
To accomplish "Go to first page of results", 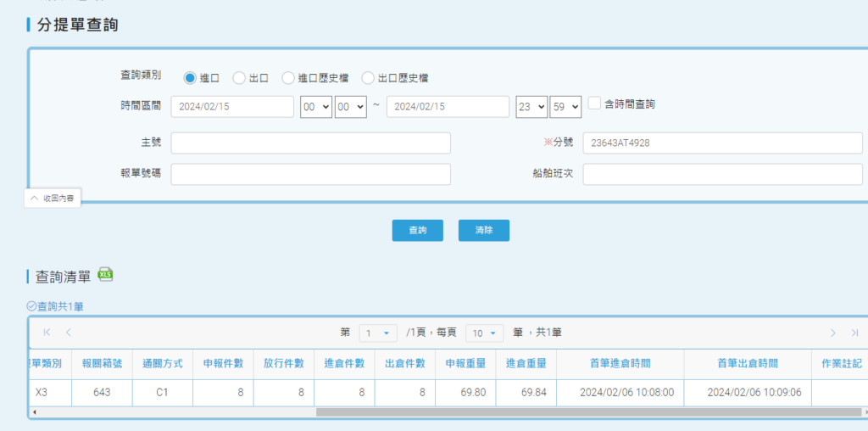I will coord(47,333).
